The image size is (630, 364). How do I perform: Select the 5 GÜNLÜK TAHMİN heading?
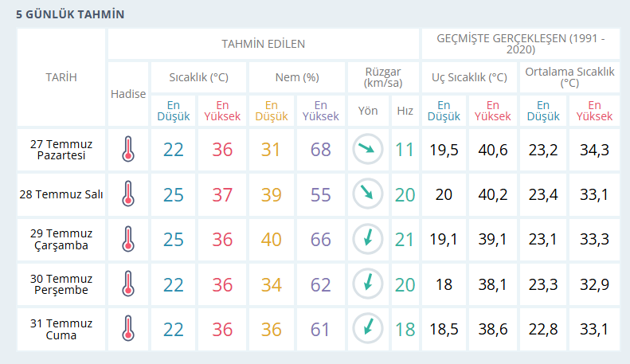(70, 14)
